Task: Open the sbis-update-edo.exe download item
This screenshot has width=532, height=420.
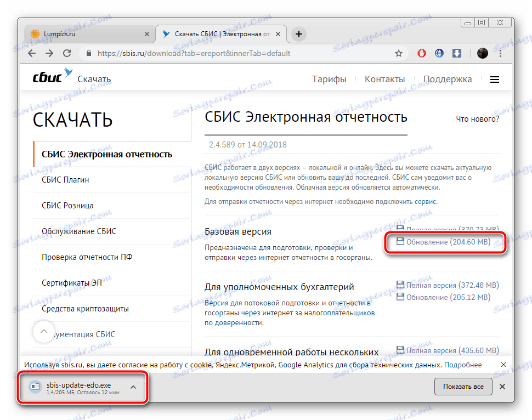Action: click(x=75, y=388)
